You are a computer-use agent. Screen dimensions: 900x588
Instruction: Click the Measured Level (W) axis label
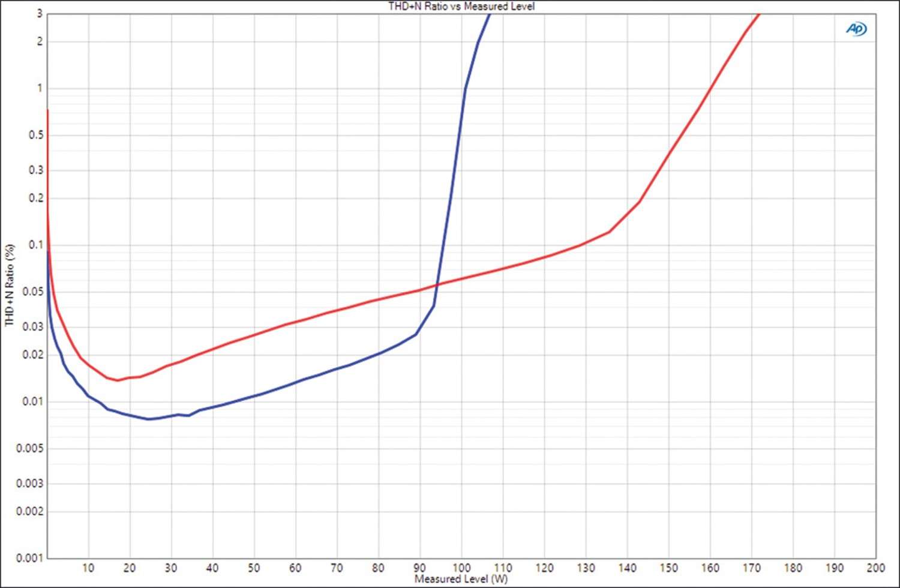coord(461,579)
